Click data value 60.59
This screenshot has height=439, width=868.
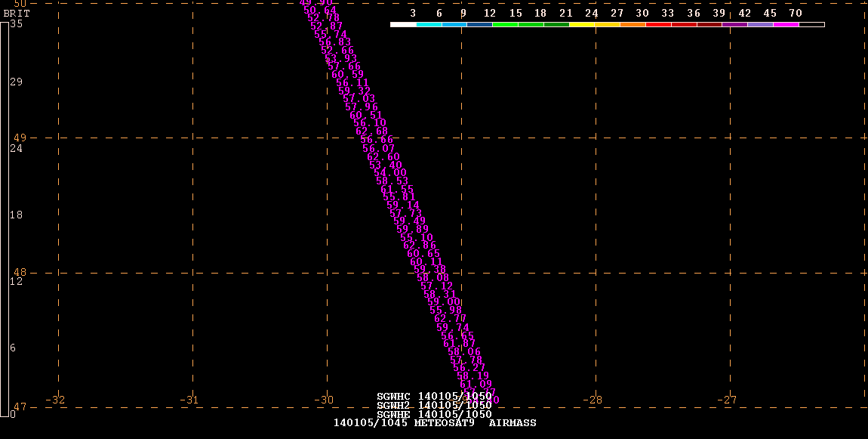348,74
